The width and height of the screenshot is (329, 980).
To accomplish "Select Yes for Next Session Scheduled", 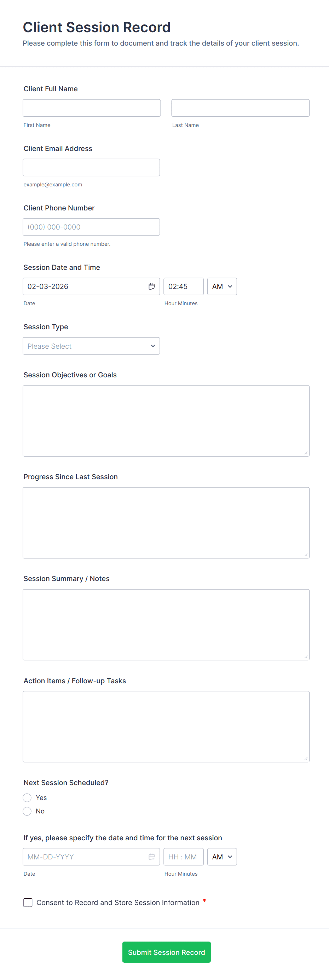I will point(27,798).
